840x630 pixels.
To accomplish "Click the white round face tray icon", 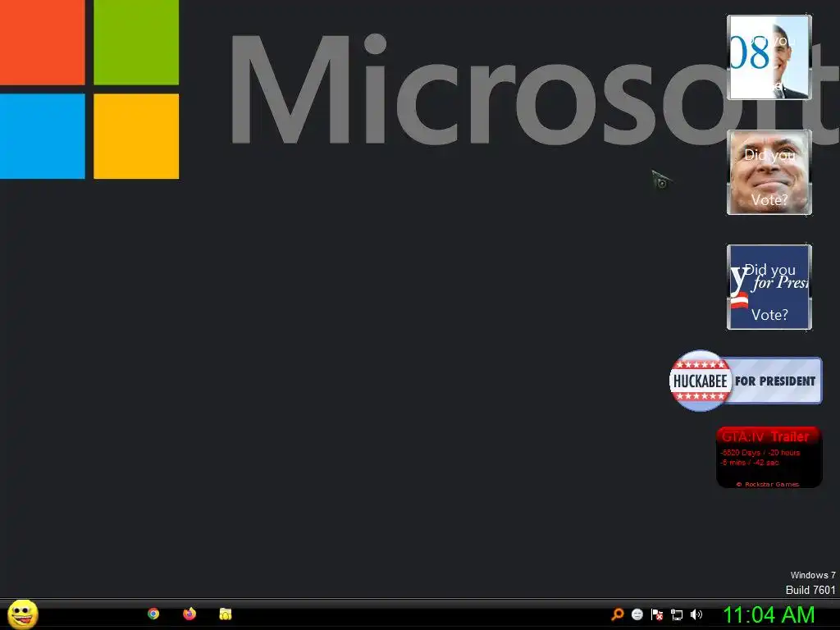I will 637,614.
